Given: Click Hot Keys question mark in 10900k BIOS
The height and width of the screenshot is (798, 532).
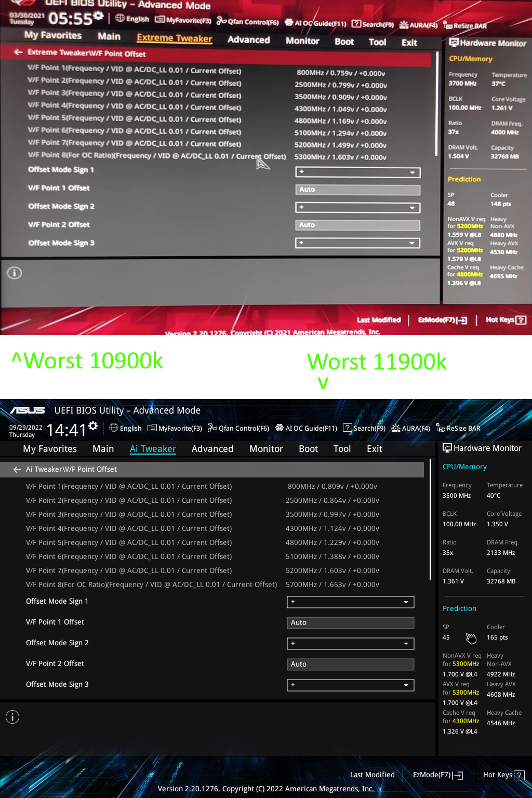Looking at the screenshot, I should point(521,320).
